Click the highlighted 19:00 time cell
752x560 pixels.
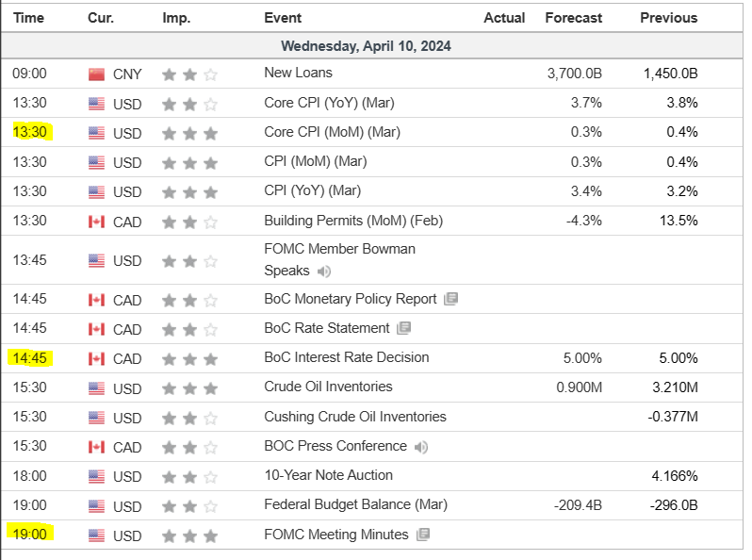click(29, 535)
